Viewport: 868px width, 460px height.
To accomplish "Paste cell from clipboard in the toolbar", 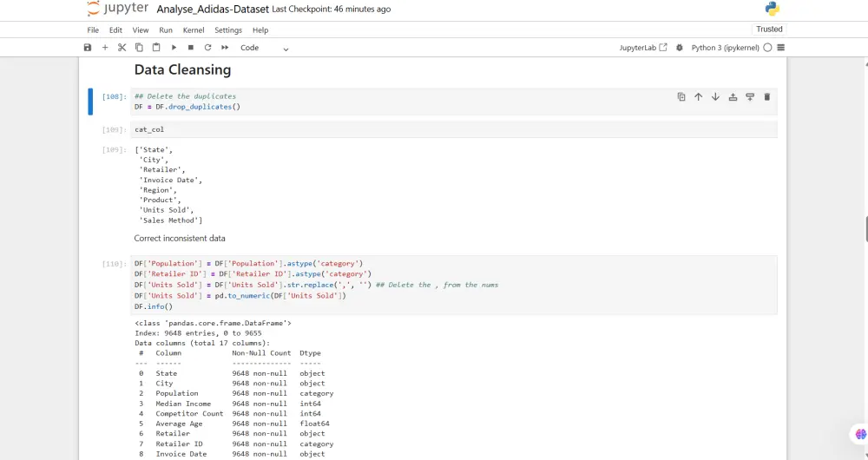I will [x=156, y=48].
